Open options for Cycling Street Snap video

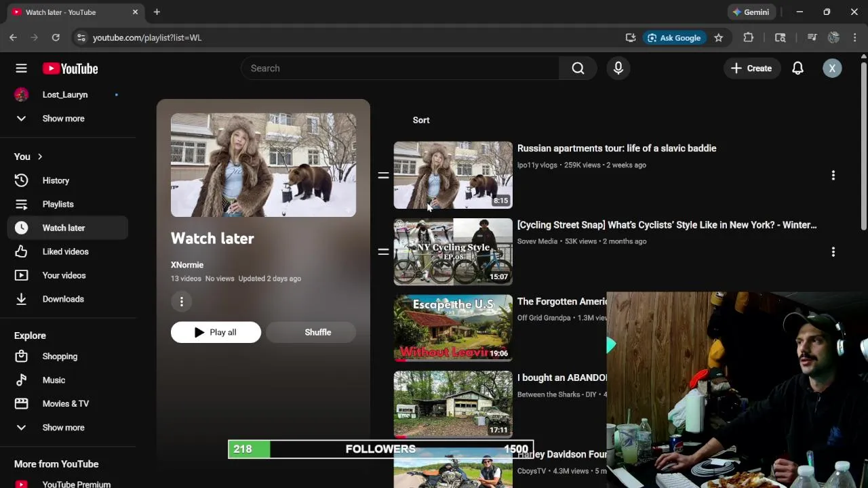(833, 252)
